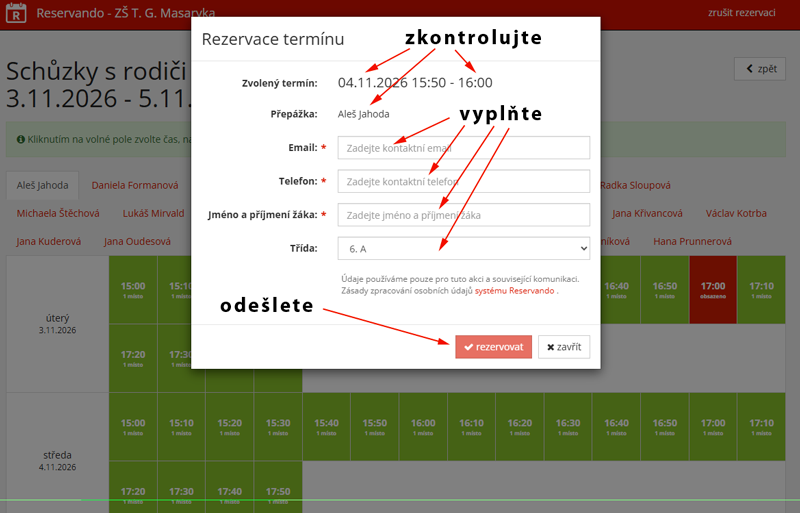Select the Aleš Jahoda tab
Screen dimensions: 800x513
point(42,185)
